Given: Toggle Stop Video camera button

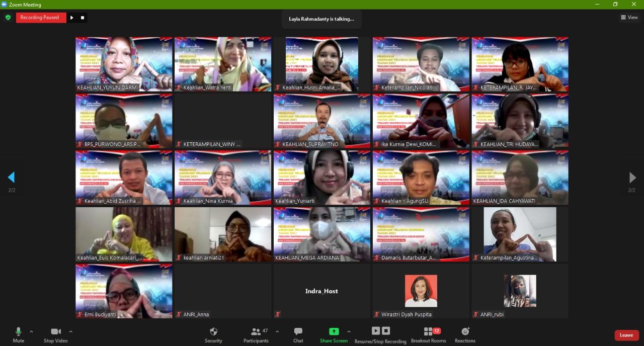Looking at the screenshot, I should 56,334.
